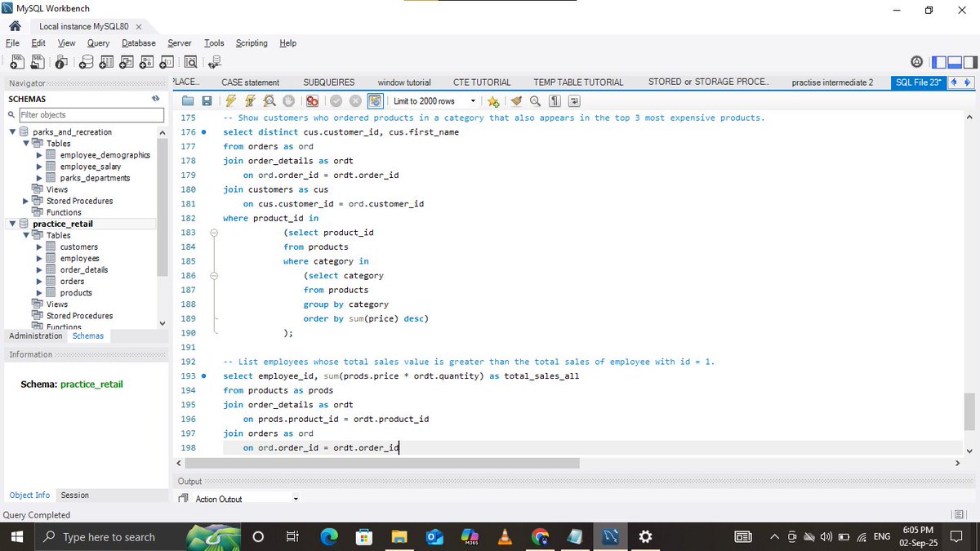This screenshot has height=551, width=980.
Task: Switch to the CTE TUTORIAL tab
Action: tap(481, 82)
